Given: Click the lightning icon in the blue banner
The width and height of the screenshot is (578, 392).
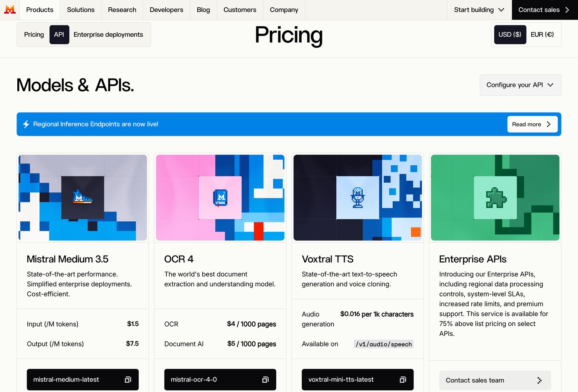Looking at the screenshot, I should point(26,124).
